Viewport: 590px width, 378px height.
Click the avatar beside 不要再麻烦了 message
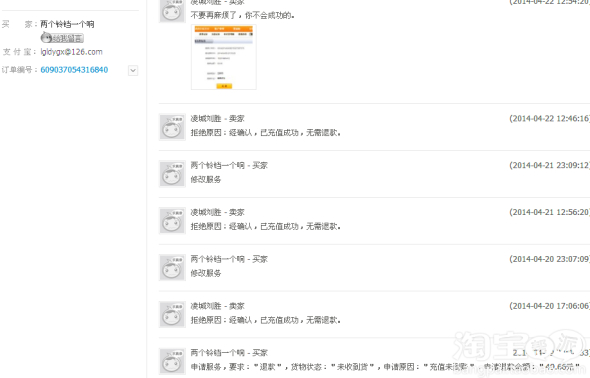[x=172, y=11]
